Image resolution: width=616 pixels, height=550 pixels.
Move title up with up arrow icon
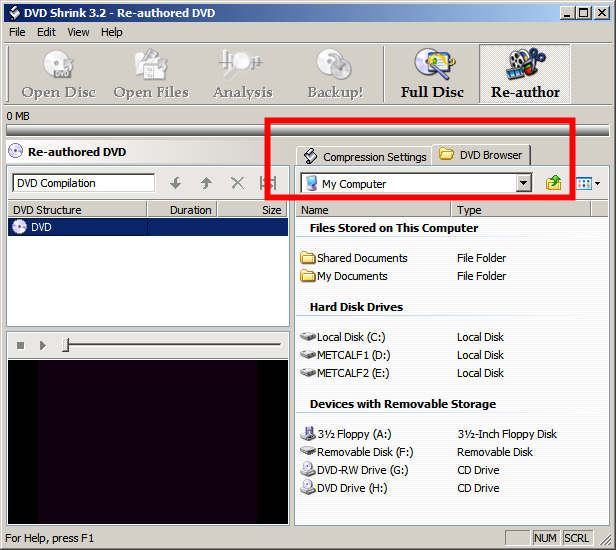tap(206, 183)
